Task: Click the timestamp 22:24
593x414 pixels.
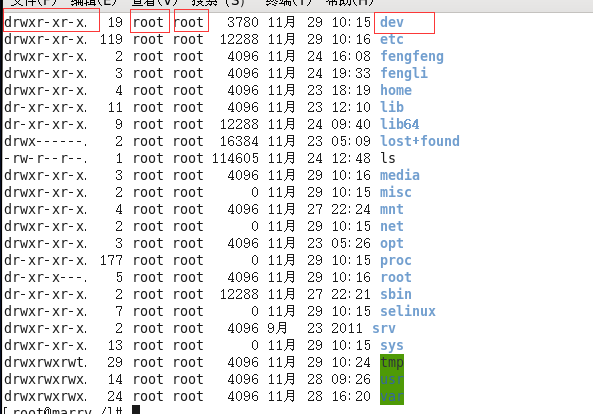Action: click(x=351, y=209)
